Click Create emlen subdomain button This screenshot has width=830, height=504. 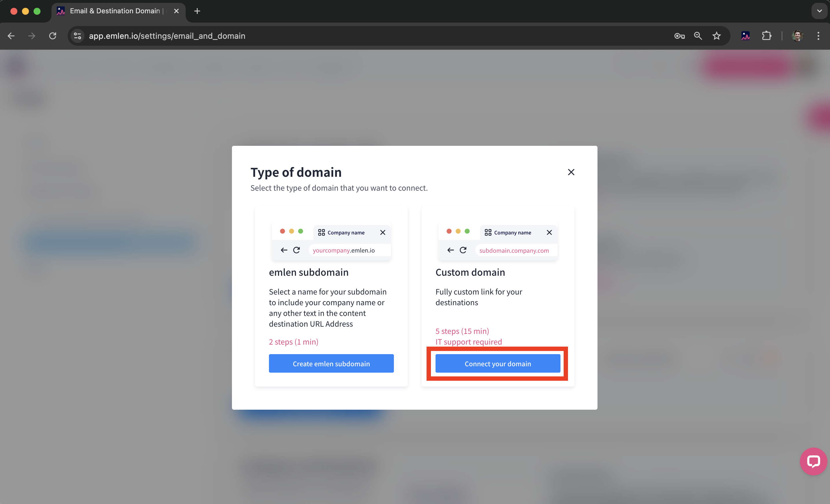click(331, 363)
